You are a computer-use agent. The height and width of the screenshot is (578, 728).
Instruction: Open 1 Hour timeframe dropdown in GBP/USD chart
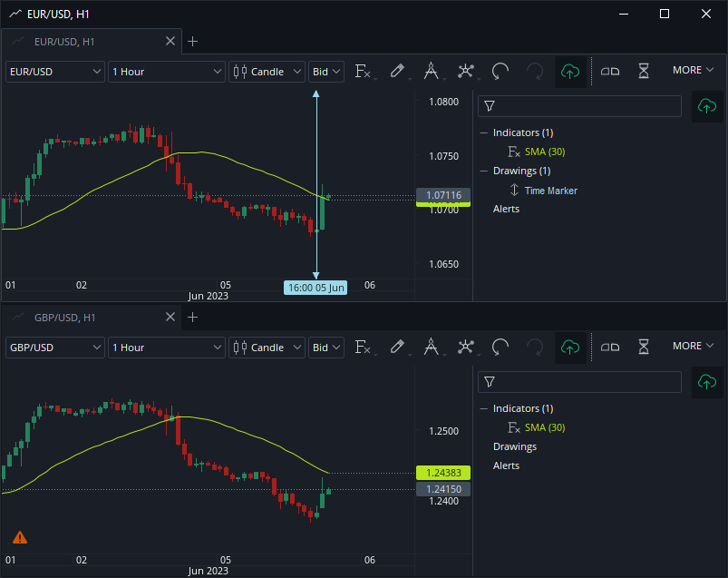(167, 348)
